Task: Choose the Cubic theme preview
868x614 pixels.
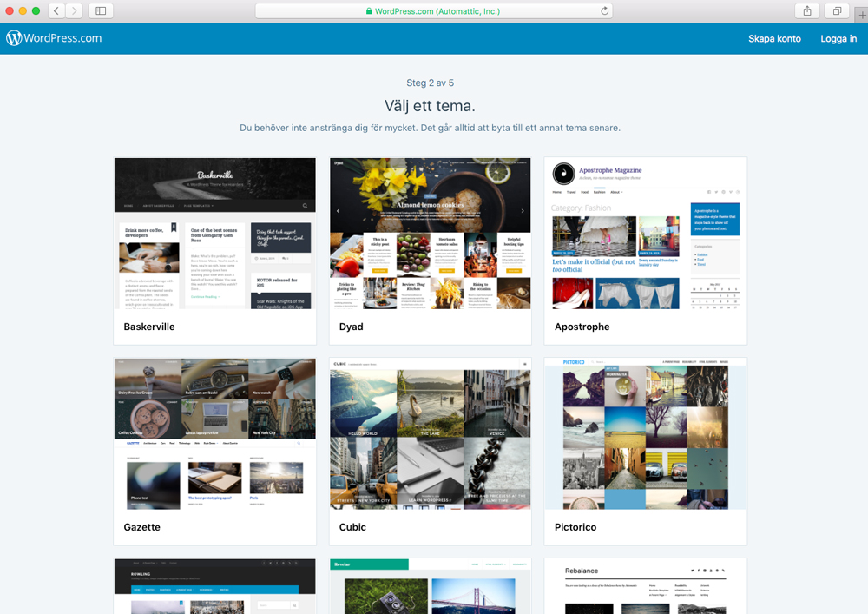Action: pos(431,433)
